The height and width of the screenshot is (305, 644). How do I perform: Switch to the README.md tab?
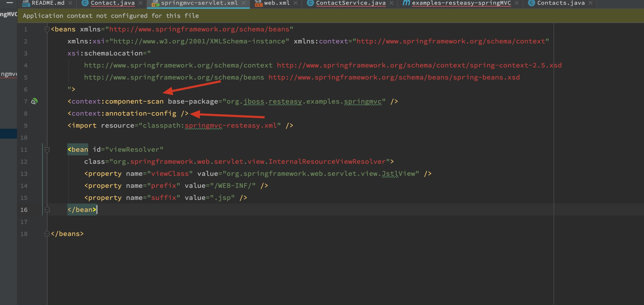tap(48, 3)
